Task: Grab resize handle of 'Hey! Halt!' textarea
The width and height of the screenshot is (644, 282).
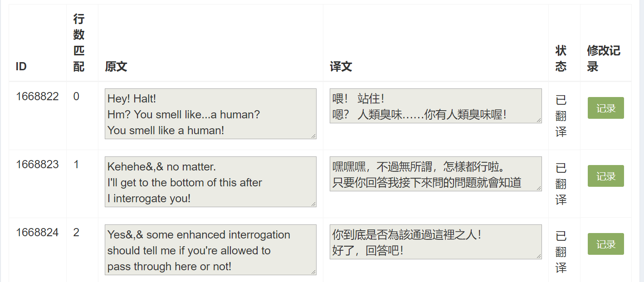Action: [x=313, y=136]
